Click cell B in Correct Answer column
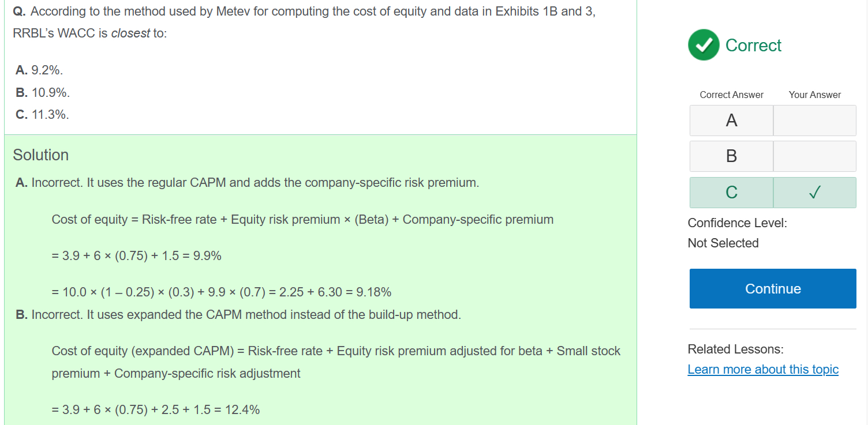 (x=731, y=156)
